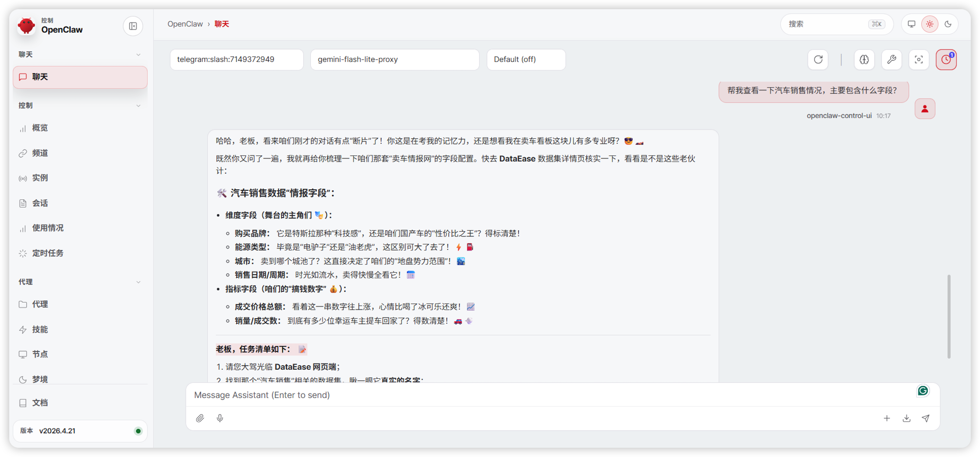980x457 pixels.
Task: Click the 聊天 breadcrumb
Action: 222,24
